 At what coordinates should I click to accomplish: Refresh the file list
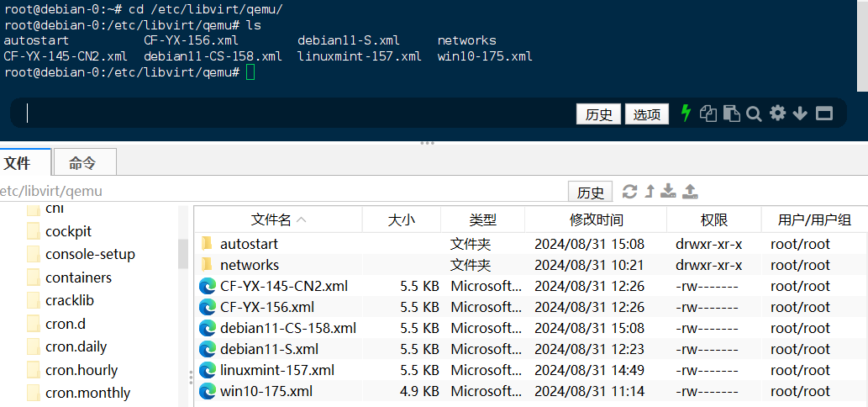pyautogui.click(x=629, y=192)
